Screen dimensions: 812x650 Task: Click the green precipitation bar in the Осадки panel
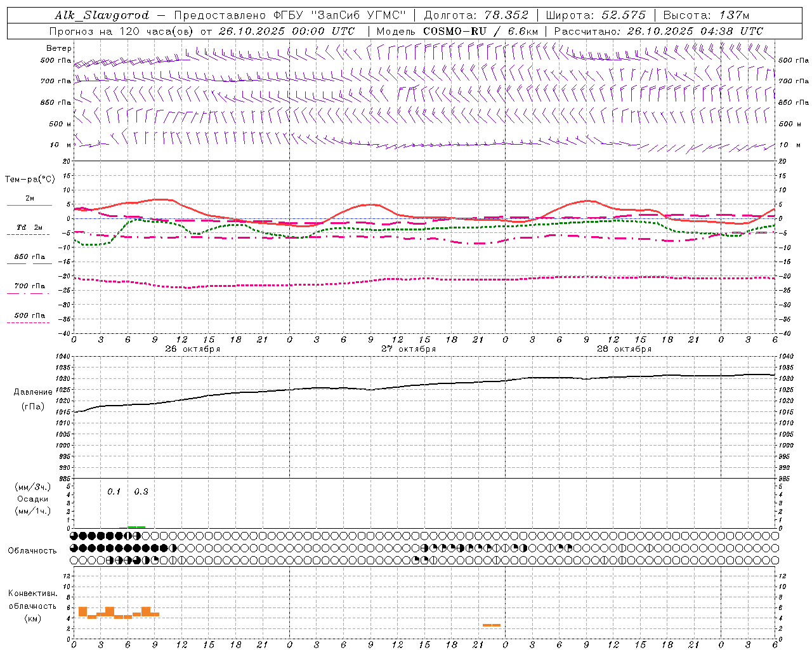(x=136, y=527)
